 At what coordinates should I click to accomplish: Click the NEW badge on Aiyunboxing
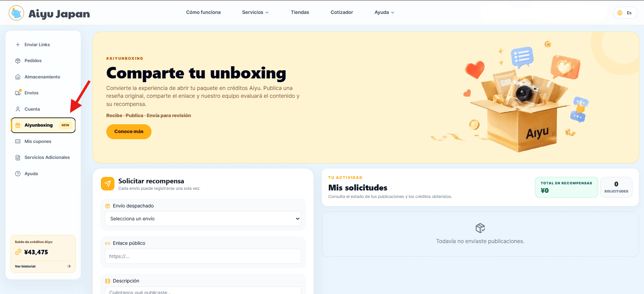(65, 125)
